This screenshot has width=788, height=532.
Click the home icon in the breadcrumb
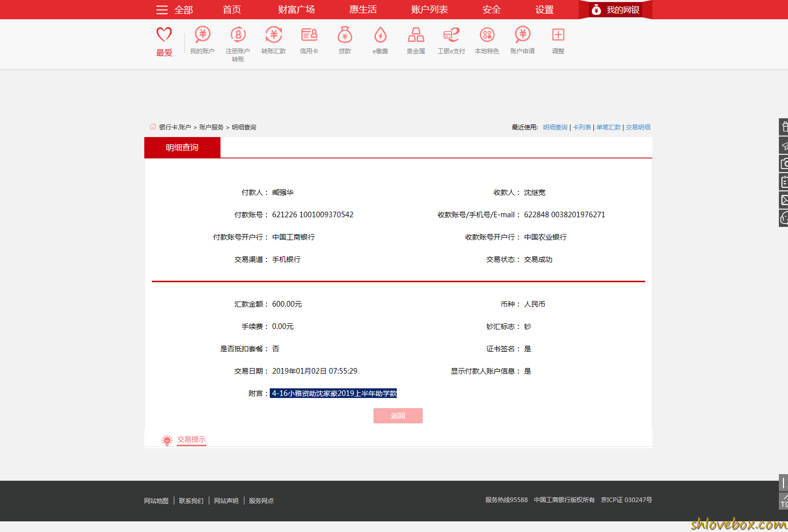[152, 126]
